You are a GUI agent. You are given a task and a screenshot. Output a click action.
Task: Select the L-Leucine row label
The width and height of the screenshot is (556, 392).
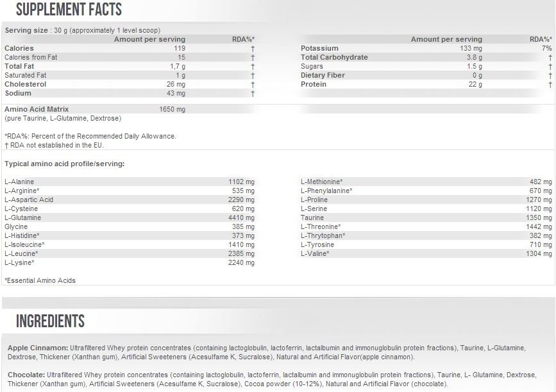tap(21, 253)
